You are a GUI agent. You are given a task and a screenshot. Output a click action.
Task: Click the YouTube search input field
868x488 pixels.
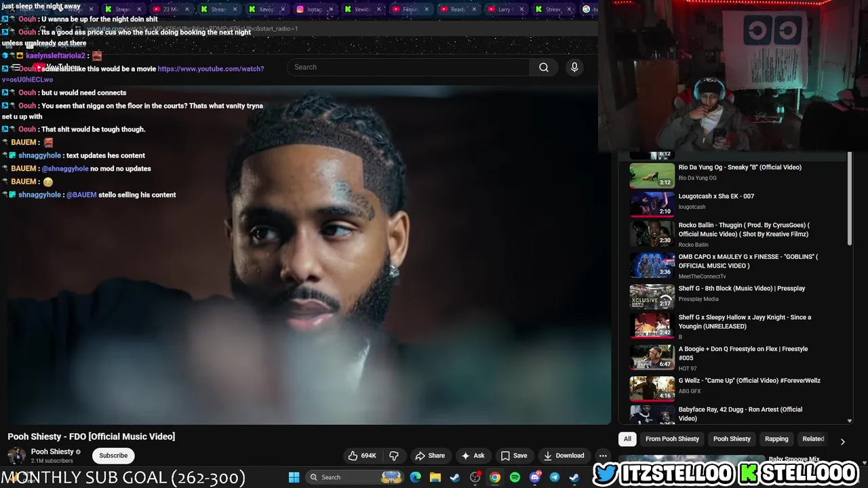[408, 67]
